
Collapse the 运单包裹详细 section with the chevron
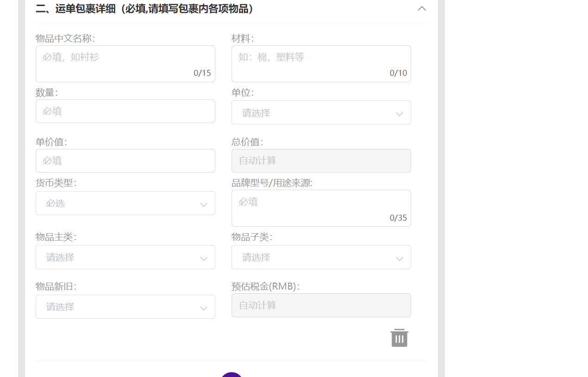pos(422,8)
